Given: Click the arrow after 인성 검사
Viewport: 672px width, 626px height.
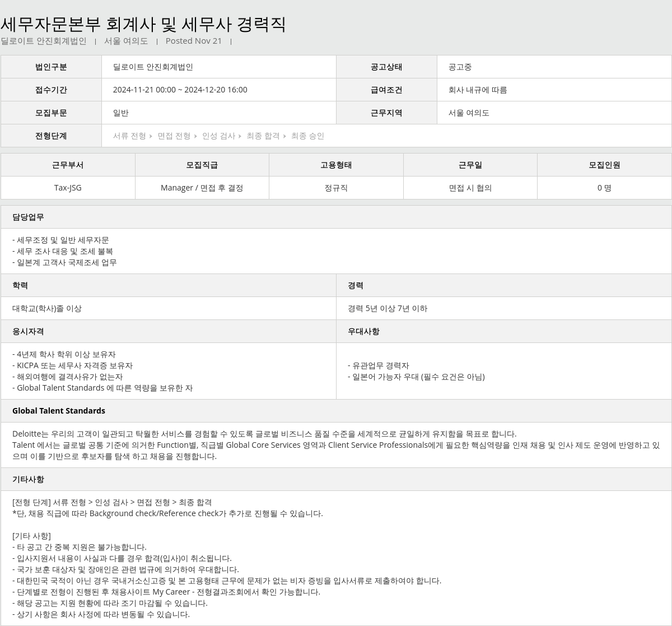Looking at the screenshot, I should click(x=240, y=136).
